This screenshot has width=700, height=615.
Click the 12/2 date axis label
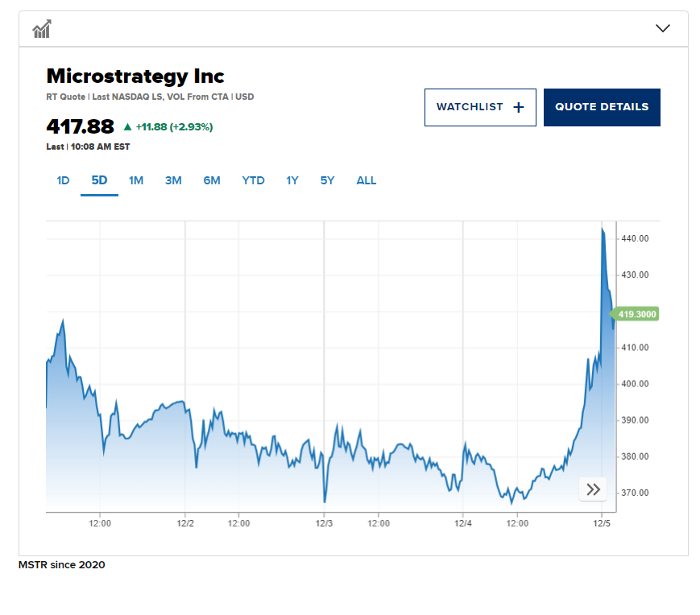tap(185, 523)
